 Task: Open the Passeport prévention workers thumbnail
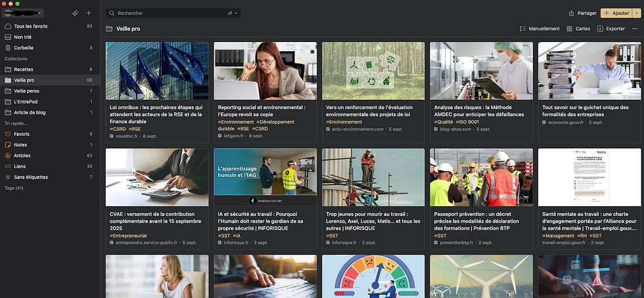pyautogui.click(x=481, y=177)
